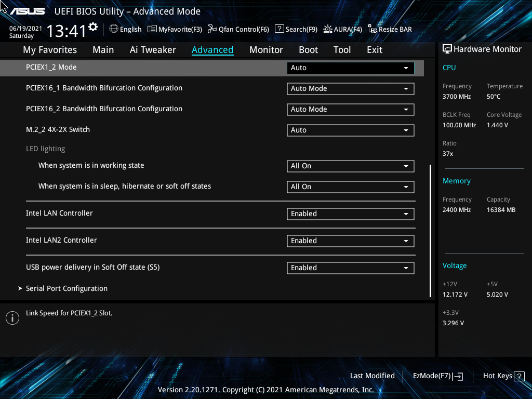Open the Boot menu tab
Screen dimensions: 532x399
click(x=308, y=49)
